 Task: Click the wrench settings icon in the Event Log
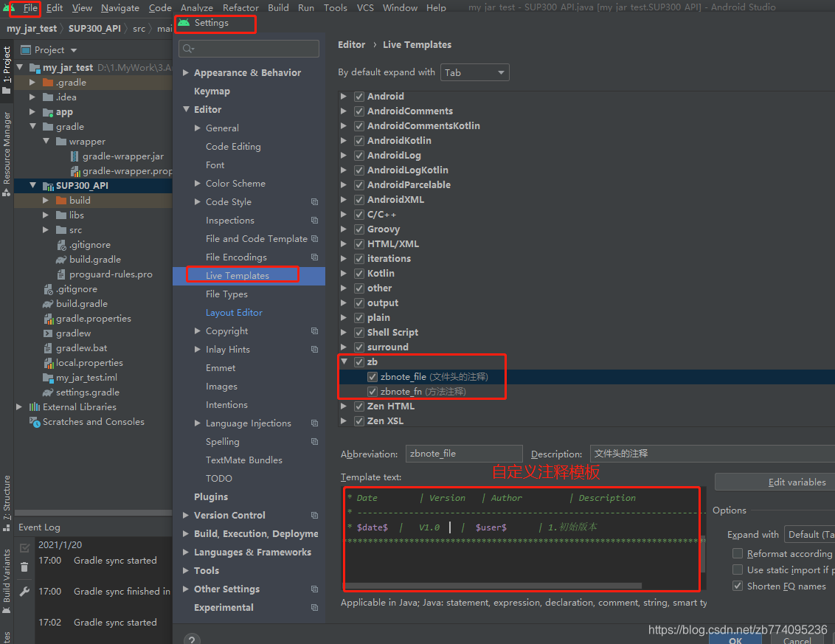pyautogui.click(x=24, y=592)
